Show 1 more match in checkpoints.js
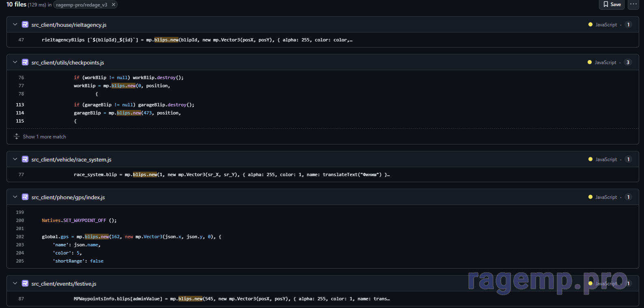Viewport: 644px width, 308px height. 44,137
